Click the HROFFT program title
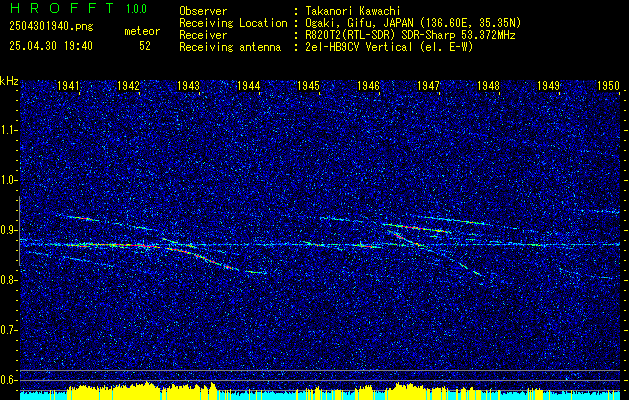This screenshot has height=400, width=629. [61, 8]
